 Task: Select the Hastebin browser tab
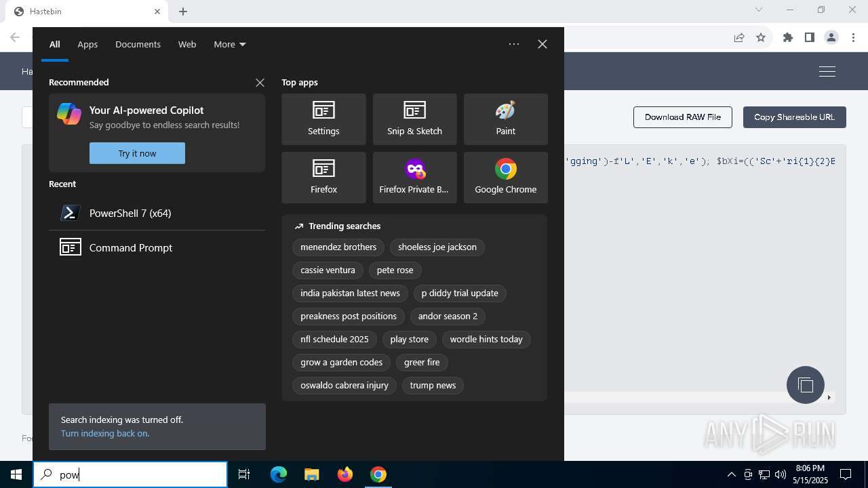pyautogui.click(x=85, y=12)
